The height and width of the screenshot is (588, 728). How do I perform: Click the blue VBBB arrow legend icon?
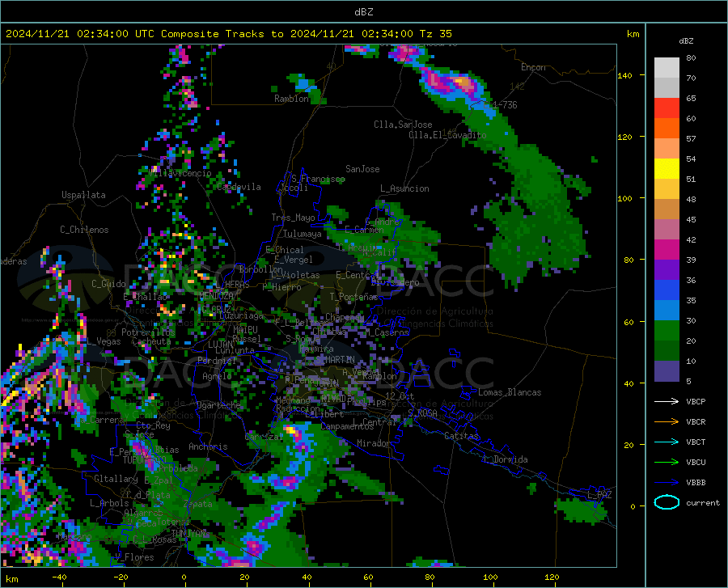pyautogui.click(x=667, y=483)
